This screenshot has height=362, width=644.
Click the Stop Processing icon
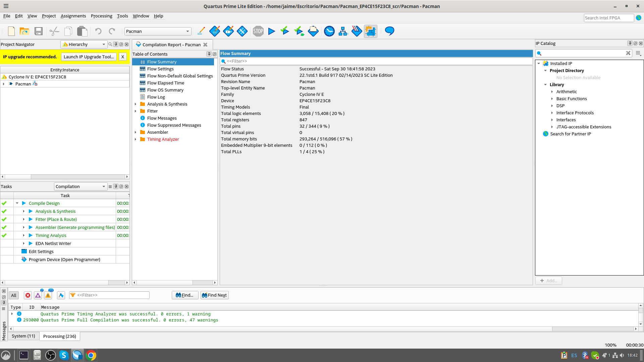[258, 31]
